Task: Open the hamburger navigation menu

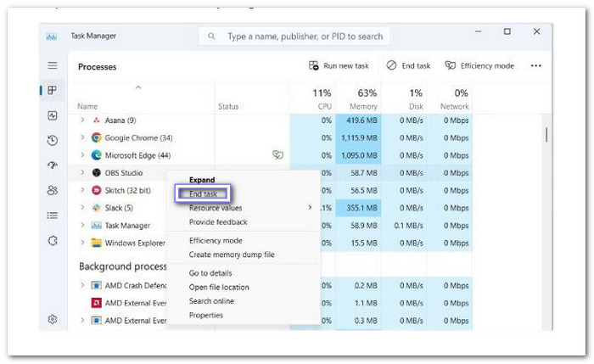Action: (x=53, y=65)
